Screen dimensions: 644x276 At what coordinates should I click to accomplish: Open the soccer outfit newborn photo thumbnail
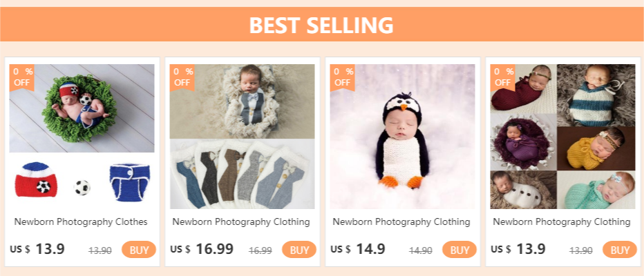[x=82, y=137]
